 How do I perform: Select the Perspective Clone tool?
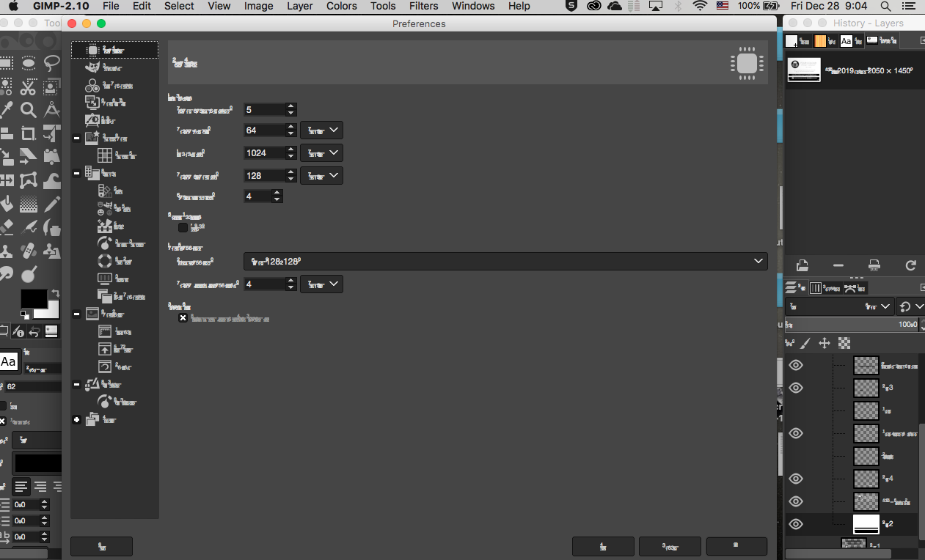click(51, 250)
